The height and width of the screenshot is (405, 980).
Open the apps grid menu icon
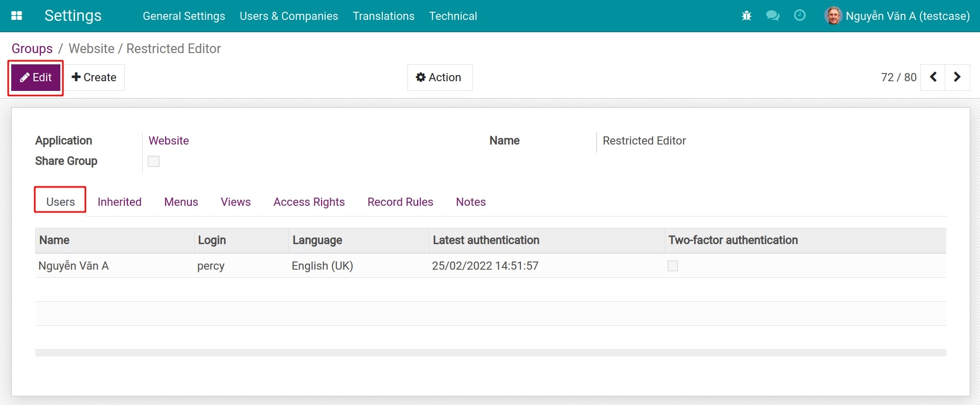coord(16,16)
